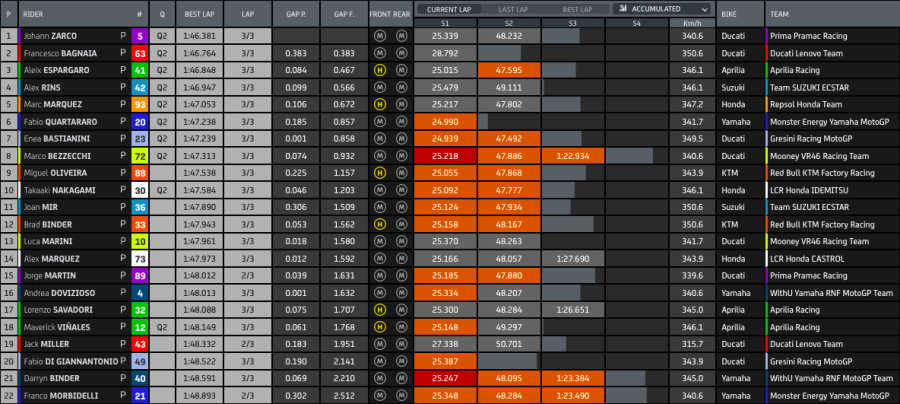Select rider Fabio Di Giannantonio
The width and height of the screenshot is (900, 404).
pyautogui.click(x=71, y=362)
